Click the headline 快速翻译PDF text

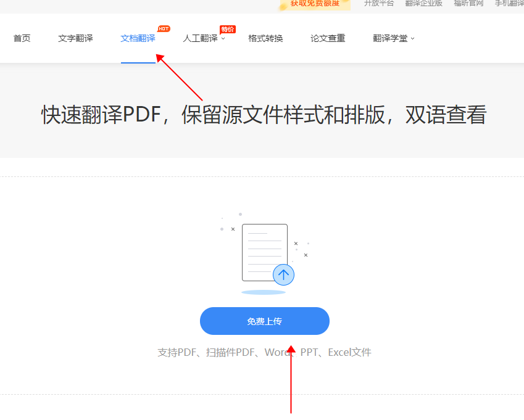264,115
